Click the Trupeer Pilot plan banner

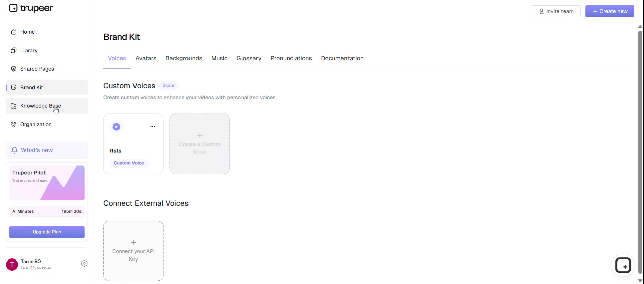pyautogui.click(x=47, y=183)
